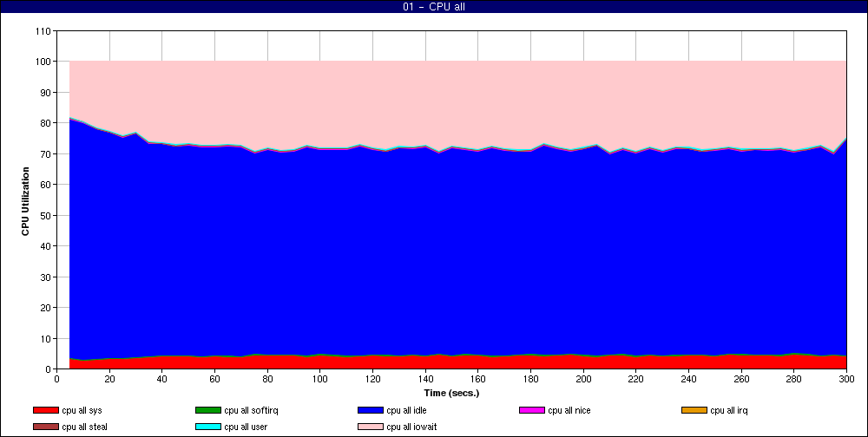Image resolution: width=868 pixels, height=437 pixels.
Task: Select the 'cpu all idle' legend label
Action: click(406, 410)
